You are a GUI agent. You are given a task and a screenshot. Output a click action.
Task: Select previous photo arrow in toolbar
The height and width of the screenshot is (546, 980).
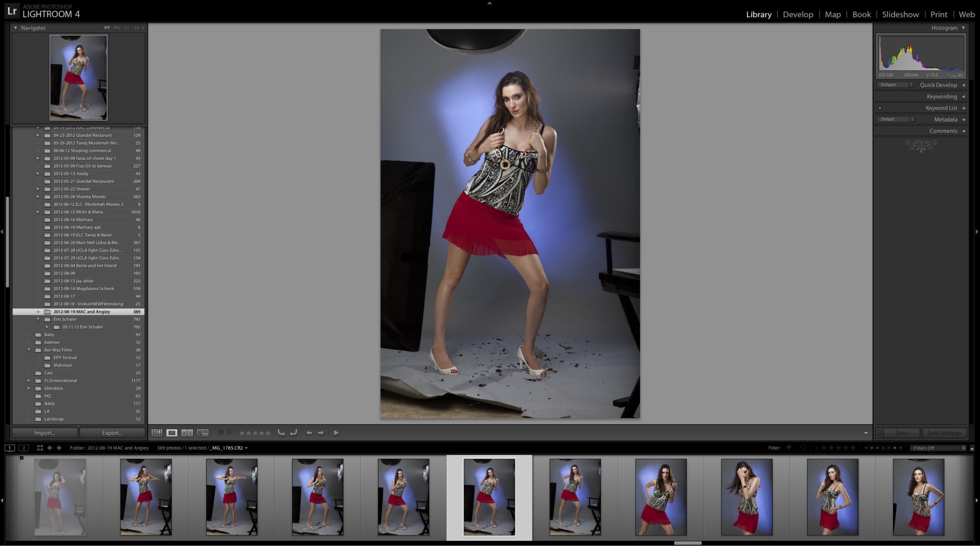click(309, 433)
